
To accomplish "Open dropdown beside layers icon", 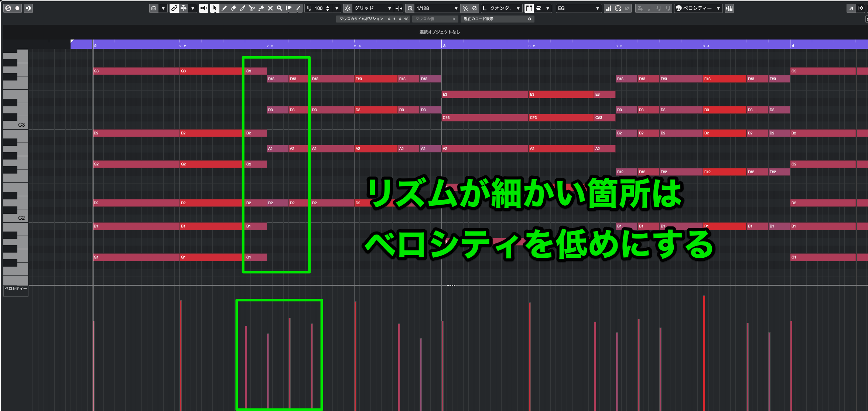I will coord(548,8).
